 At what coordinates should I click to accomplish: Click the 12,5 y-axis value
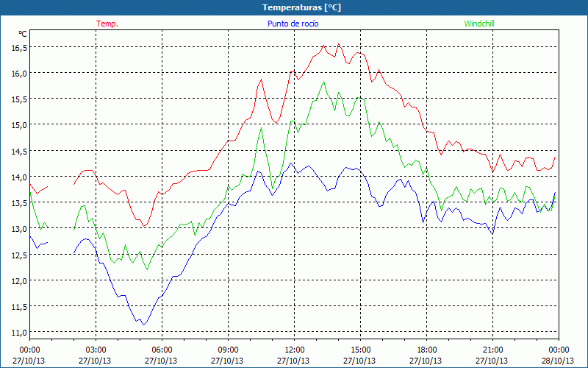pos(19,255)
